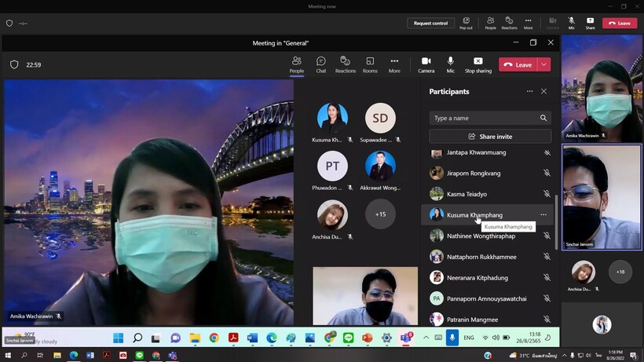Toggle mic icon for Jiraporn Rongkvang
This screenshot has width=644, height=362.
(547, 173)
